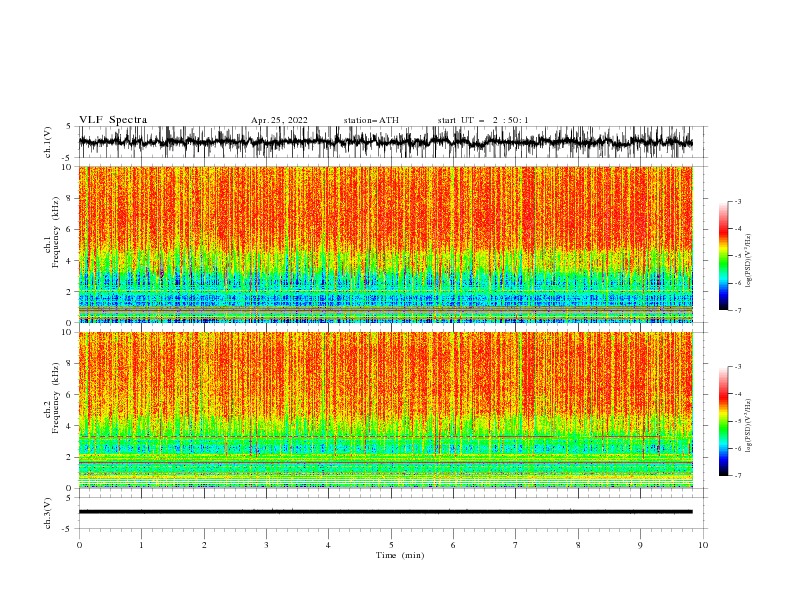The image size is (792, 612).
Task: Click the "10" kHz tick of ch.1 frequency axis
Action: pyautogui.click(x=67, y=167)
